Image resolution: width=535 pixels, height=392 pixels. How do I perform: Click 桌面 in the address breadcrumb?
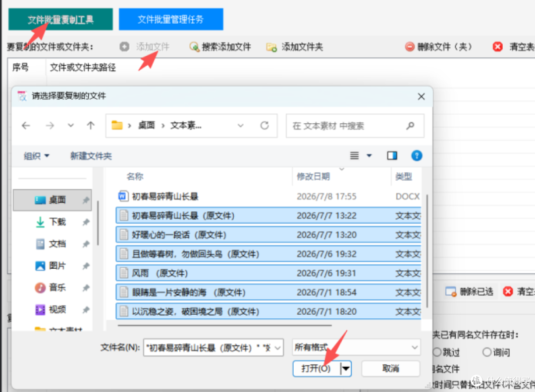tap(146, 125)
